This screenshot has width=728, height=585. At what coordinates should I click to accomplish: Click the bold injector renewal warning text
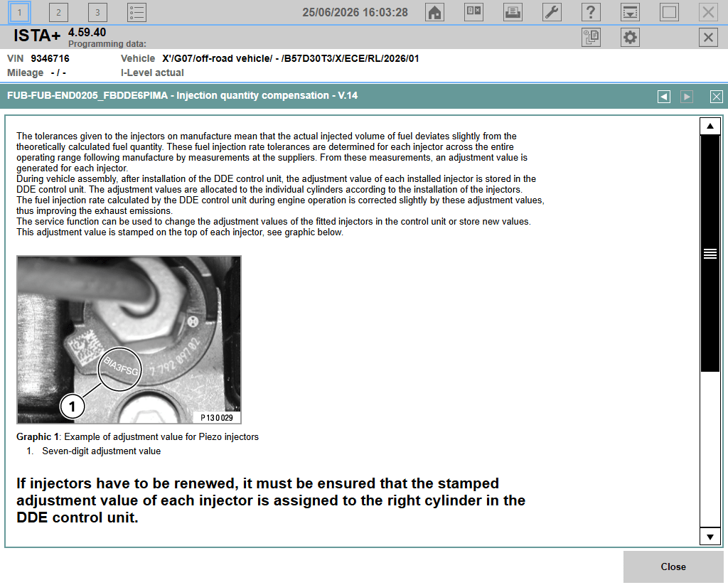pyautogui.click(x=271, y=500)
